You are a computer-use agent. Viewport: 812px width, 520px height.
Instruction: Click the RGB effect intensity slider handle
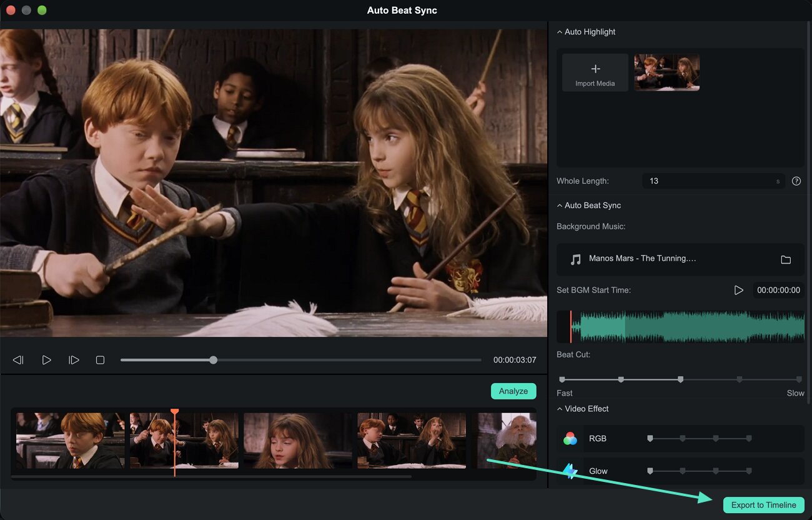tap(650, 439)
